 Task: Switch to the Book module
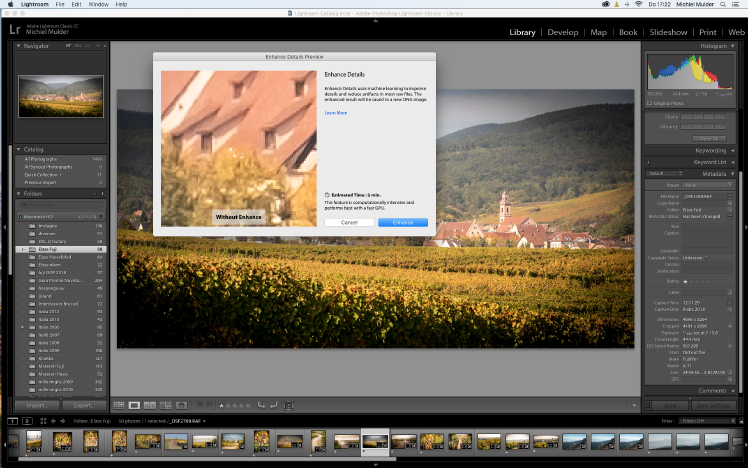pyautogui.click(x=628, y=32)
